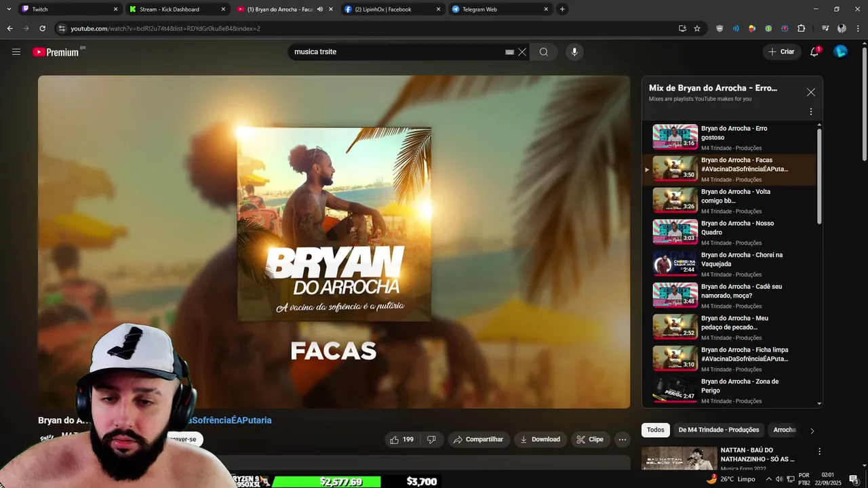This screenshot has height=488, width=868.
Task: Reload the page
Action: [x=42, y=28]
